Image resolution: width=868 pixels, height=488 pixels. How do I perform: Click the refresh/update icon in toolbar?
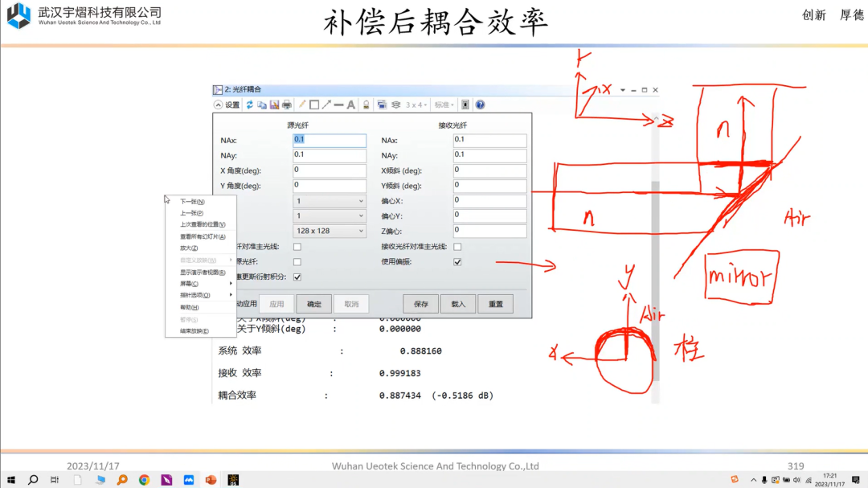[x=250, y=105]
